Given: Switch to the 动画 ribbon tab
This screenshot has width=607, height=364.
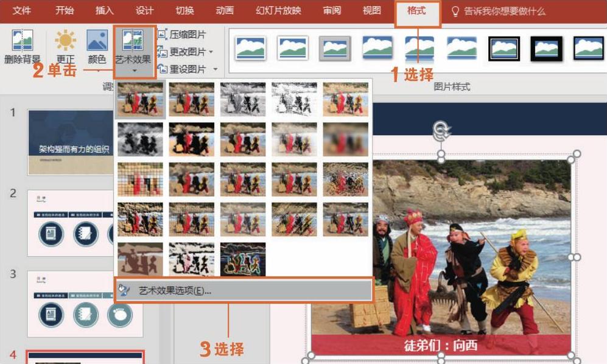Looking at the screenshot, I should pyautogui.click(x=225, y=10).
